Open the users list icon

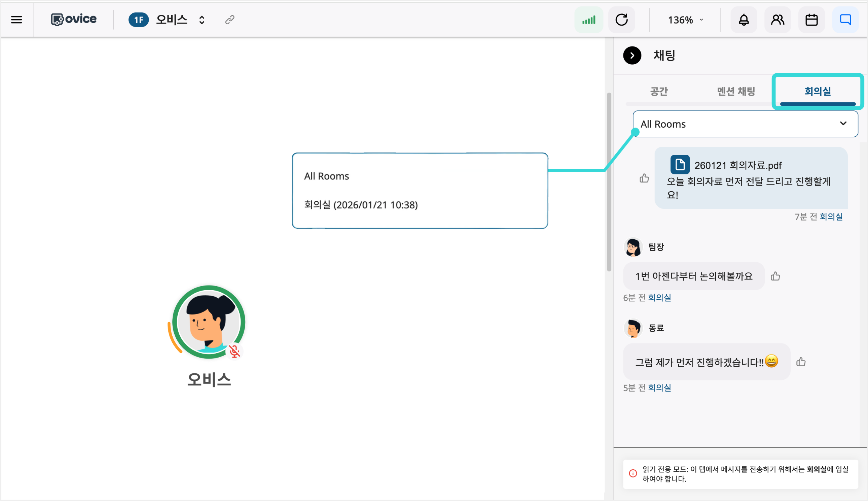point(777,20)
